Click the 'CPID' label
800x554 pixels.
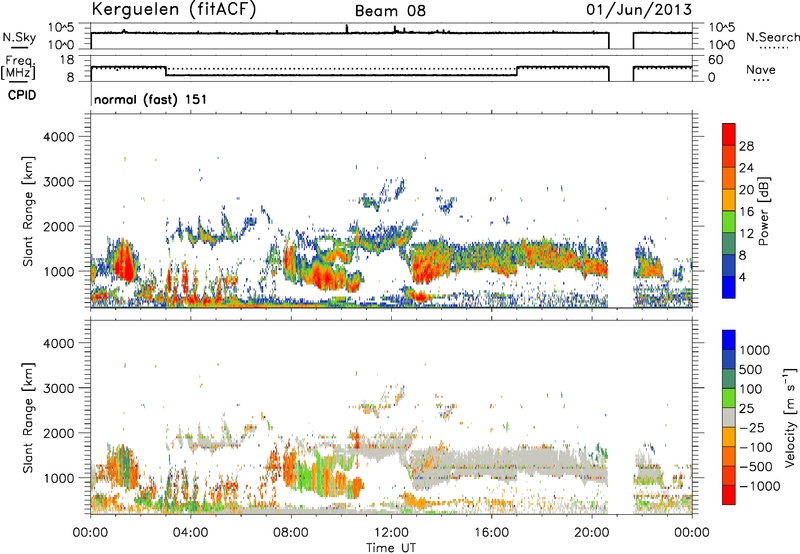coord(22,95)
